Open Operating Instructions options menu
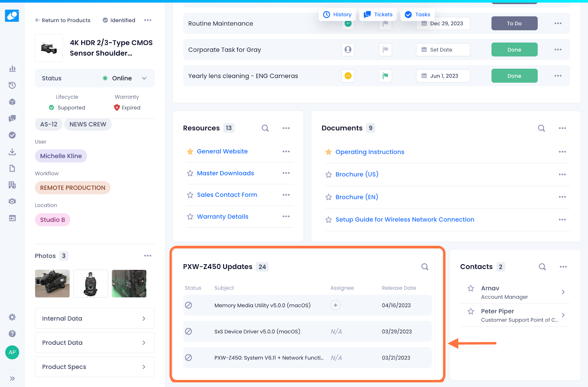Image resolution: width=588 pixels, height=387 pixels. coord(562,152)
